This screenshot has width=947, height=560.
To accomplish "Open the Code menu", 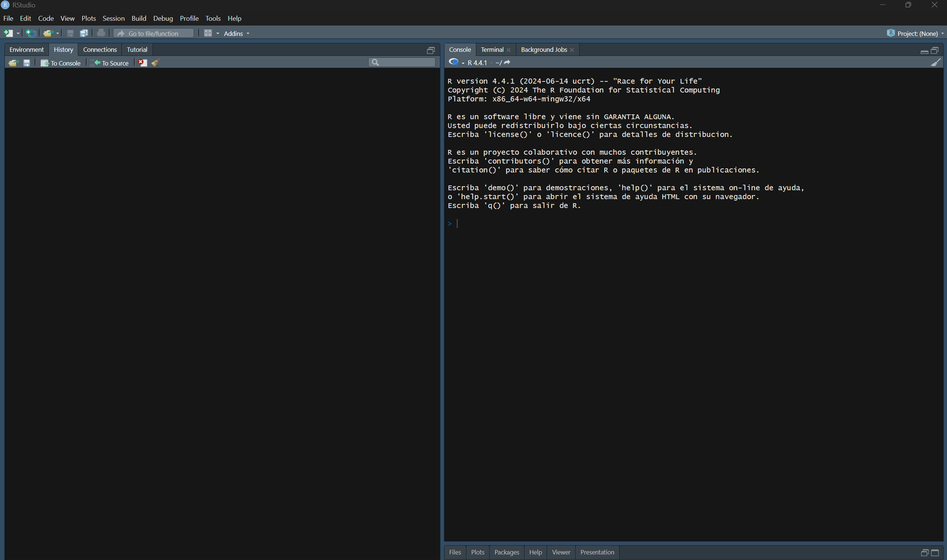I will 46,18.
